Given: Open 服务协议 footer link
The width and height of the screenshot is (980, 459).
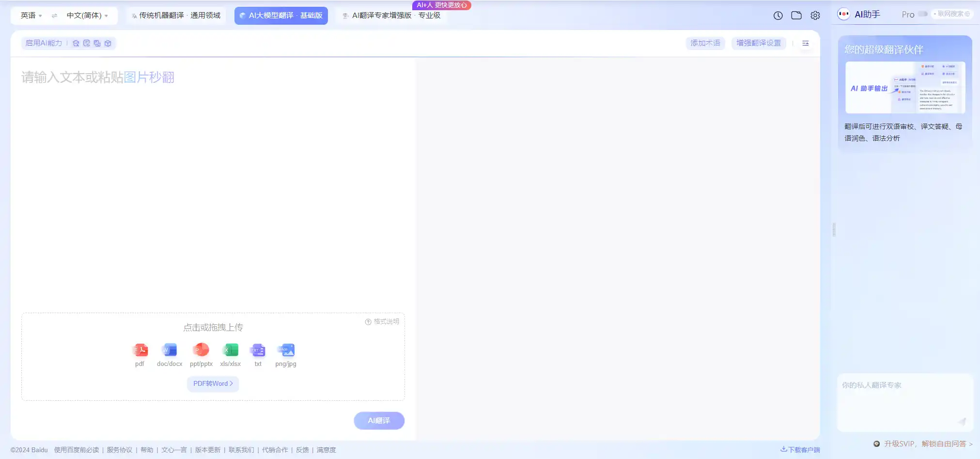Looking at the screenshot, I should tap(120, 450).
